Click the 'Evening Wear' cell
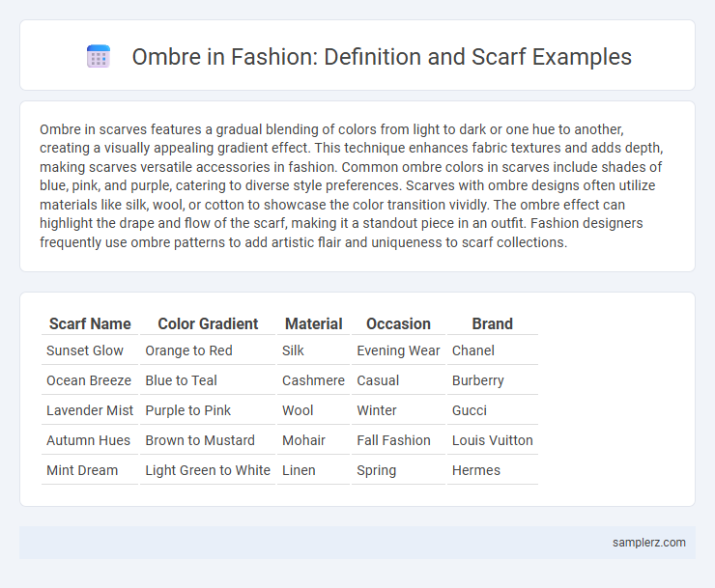 [398, 350]
